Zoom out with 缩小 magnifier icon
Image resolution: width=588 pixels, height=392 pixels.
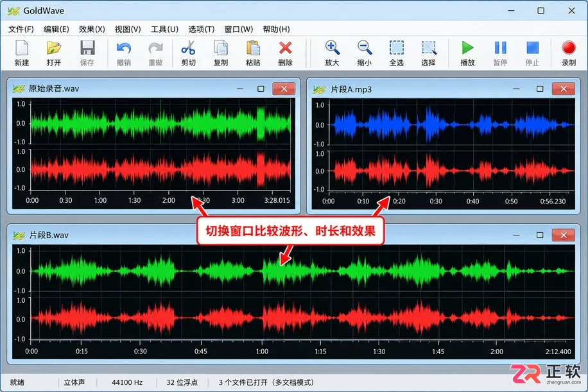point(365,48)
